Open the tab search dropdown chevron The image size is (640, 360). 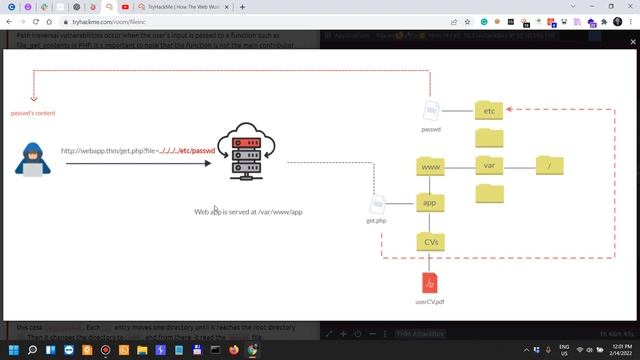click(573, 7)
